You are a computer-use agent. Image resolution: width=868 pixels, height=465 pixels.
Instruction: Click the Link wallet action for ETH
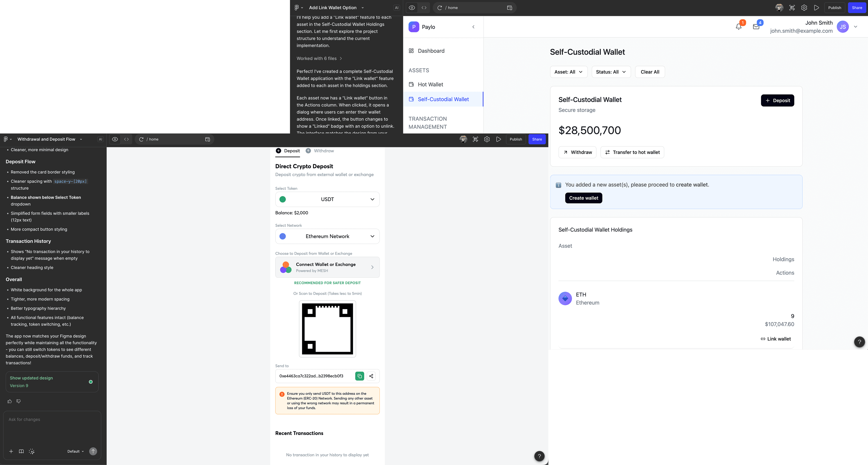point(775,339)
